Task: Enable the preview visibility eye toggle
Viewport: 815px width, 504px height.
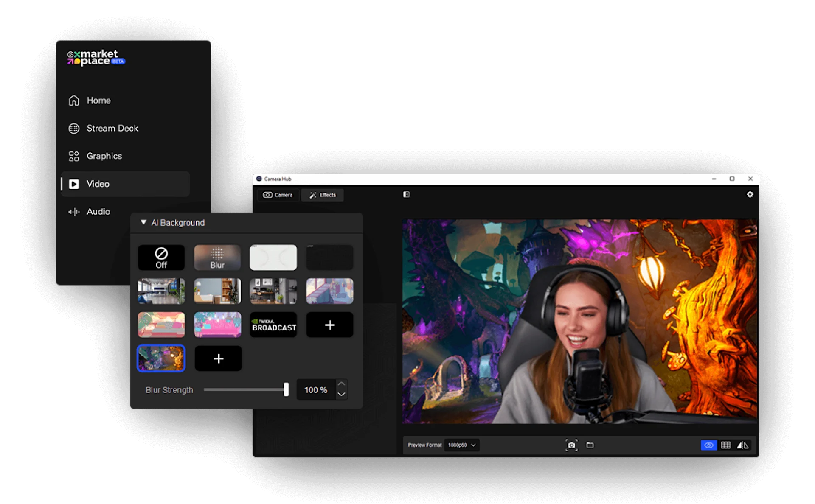Action: (x=708, y=445)
